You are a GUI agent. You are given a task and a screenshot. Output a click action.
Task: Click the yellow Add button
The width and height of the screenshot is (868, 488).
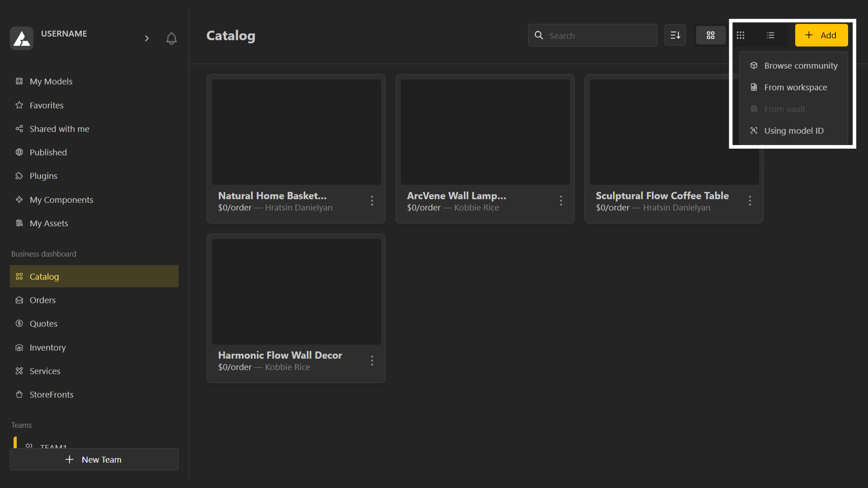point(821,35)
